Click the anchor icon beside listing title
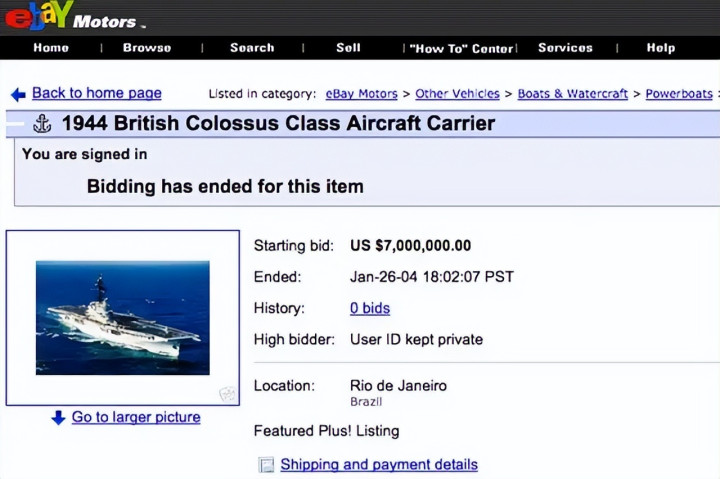The height and width of the screenshot is (479, 720). [42, 124]
